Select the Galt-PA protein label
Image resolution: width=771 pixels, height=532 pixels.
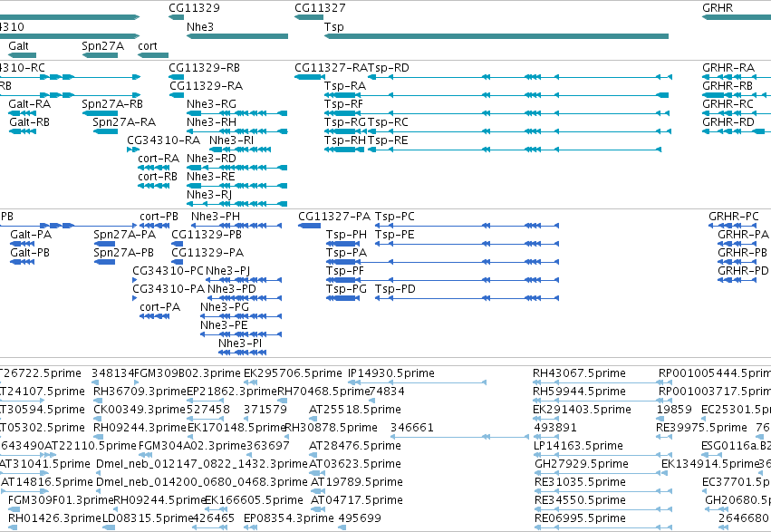click(31, 235)
